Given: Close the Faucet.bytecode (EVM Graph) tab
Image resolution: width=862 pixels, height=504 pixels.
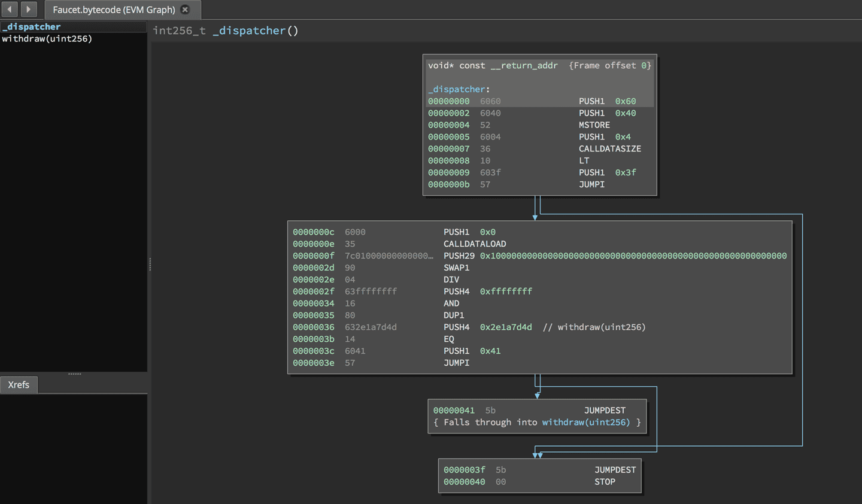Looking at the screenshot, I should (x=186, y=10).
